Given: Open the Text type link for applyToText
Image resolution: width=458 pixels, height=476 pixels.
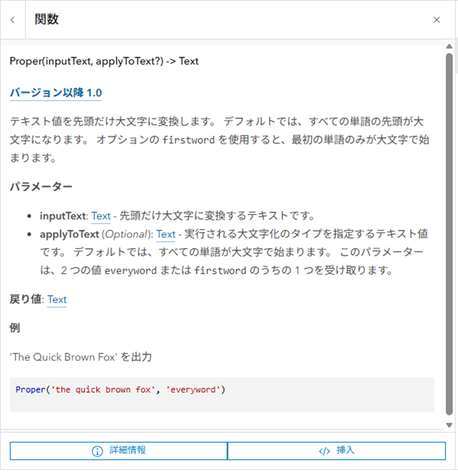Looking at the screenshot, I should tap(166, 234).
